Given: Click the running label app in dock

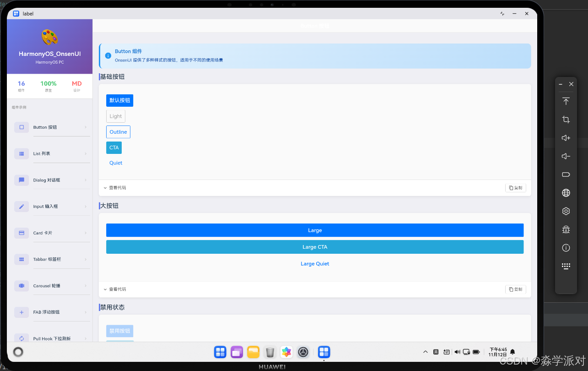Looking at the screenshot, I should pos(324,352).
